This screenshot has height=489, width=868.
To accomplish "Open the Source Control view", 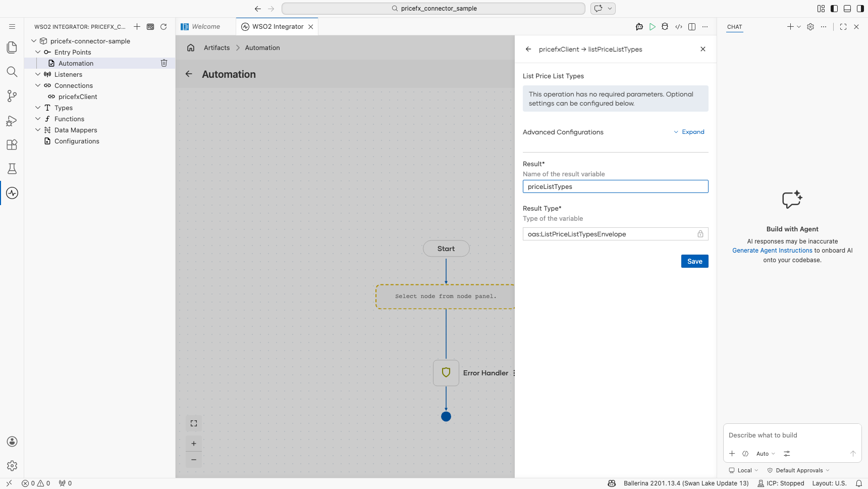I will coord(12,96).
